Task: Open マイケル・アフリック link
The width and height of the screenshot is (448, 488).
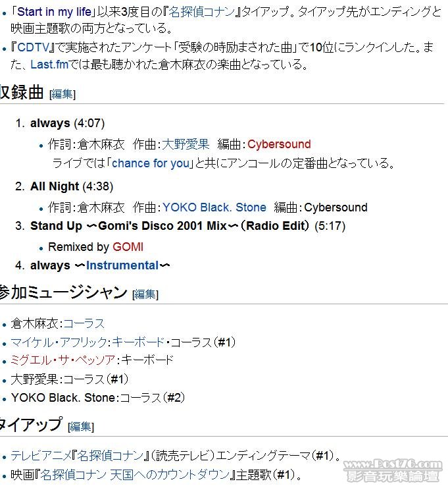Action: pyautogui.click(x=59, y=342)
